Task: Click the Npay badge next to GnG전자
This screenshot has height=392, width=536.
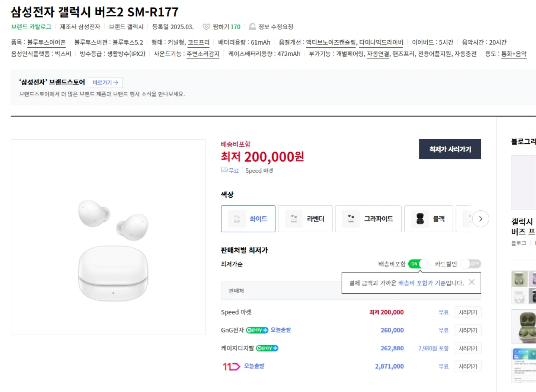Action: coord(257,330)
